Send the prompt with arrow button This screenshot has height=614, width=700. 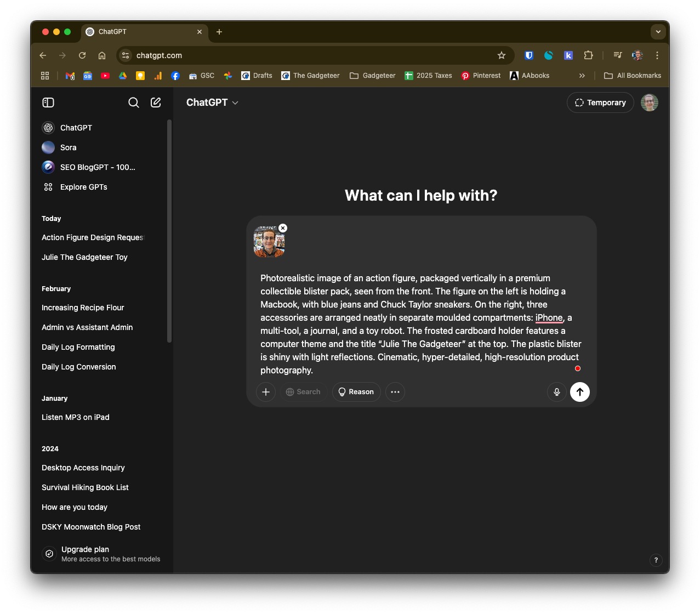point(580,392)
